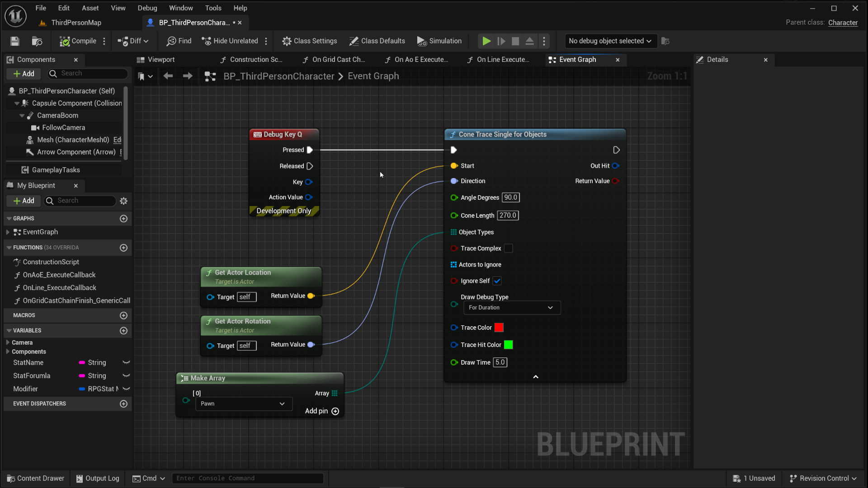Open the Asset menu
868x488 pixels.
(x=90, y=8)
